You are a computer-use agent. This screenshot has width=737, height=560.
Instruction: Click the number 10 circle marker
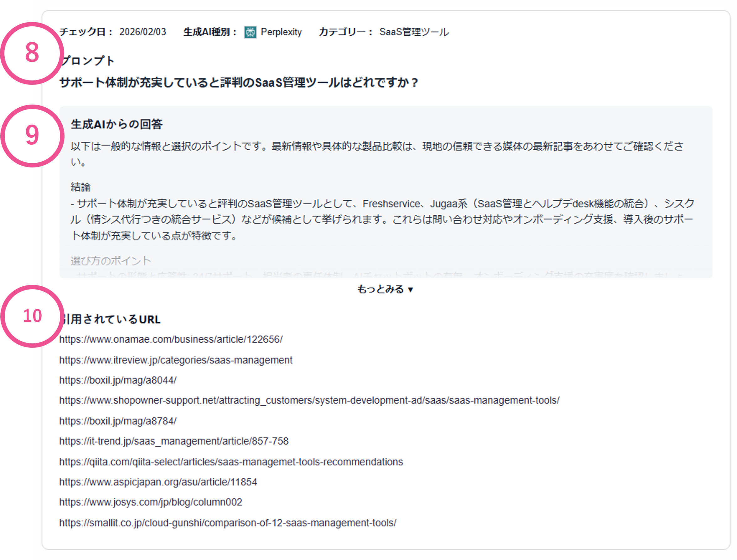(x=32, y=316)
